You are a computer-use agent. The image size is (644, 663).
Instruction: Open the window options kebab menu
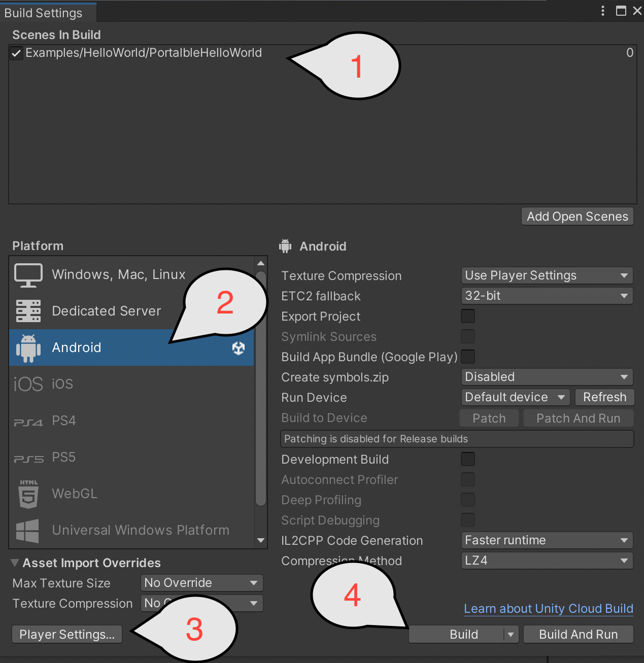point(603,11)
